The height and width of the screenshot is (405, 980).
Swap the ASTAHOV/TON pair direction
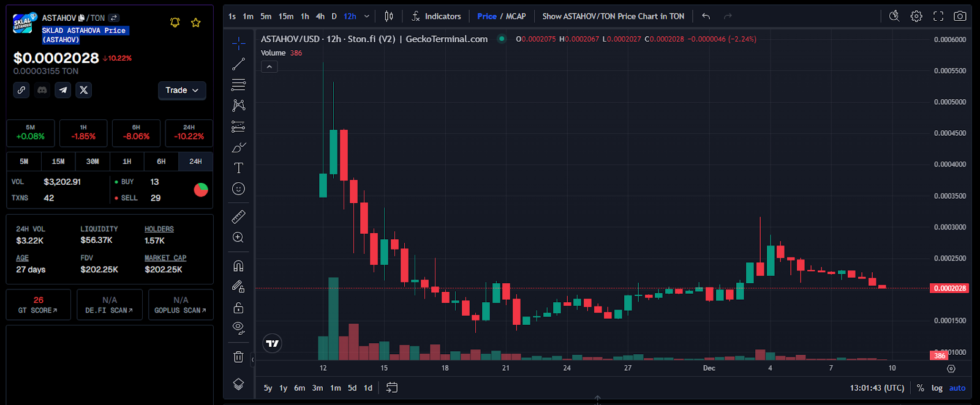pos(114,18)
